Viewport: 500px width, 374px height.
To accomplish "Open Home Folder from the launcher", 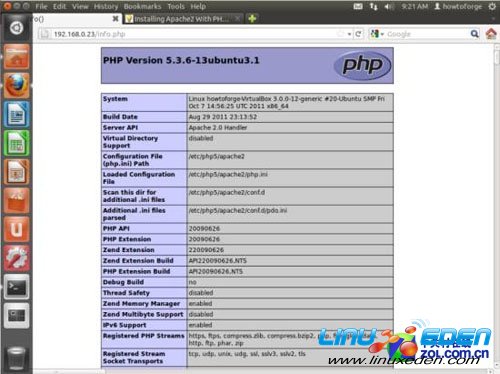I will point(16,57).
